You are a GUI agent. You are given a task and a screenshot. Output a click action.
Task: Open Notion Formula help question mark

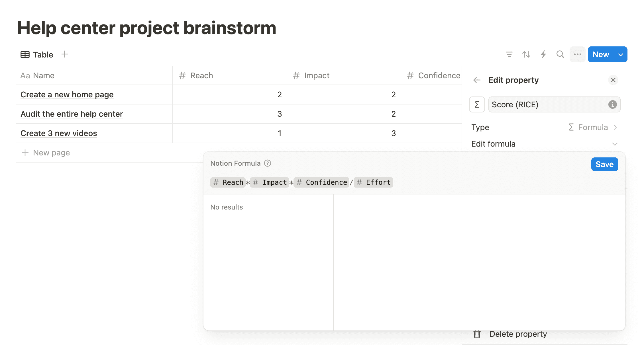tap(268, 163)
